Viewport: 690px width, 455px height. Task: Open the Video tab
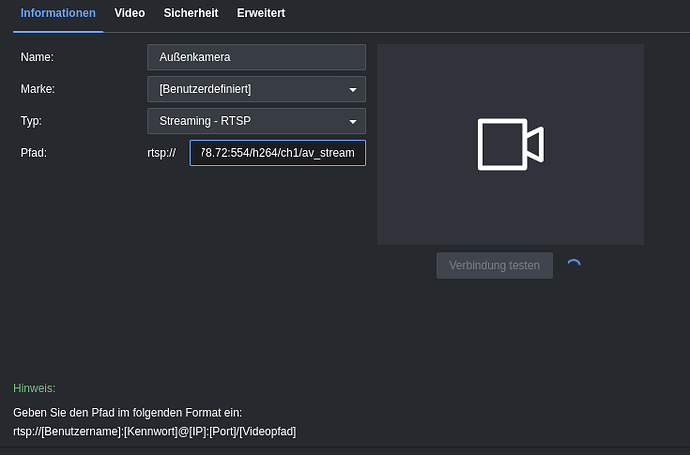[129, 13]
